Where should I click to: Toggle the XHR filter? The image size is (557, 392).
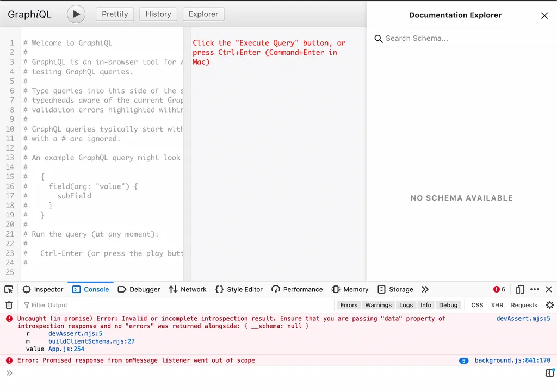click(497, 305)
